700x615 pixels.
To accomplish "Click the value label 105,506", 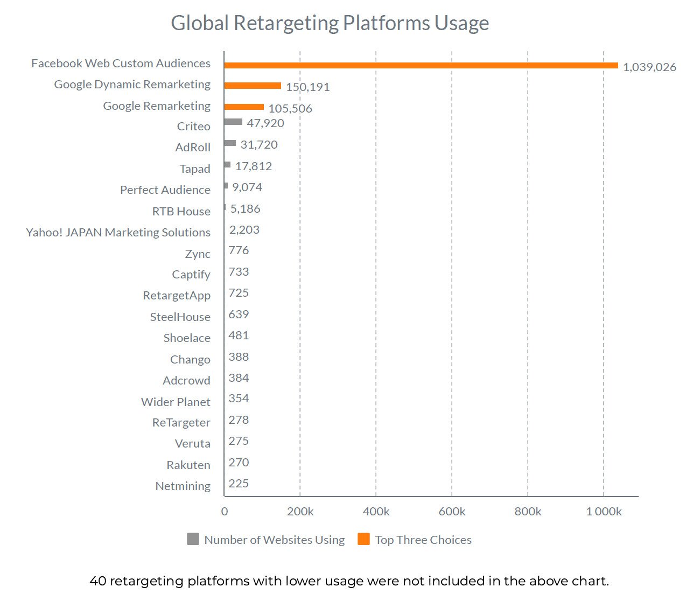I will 290,109.
